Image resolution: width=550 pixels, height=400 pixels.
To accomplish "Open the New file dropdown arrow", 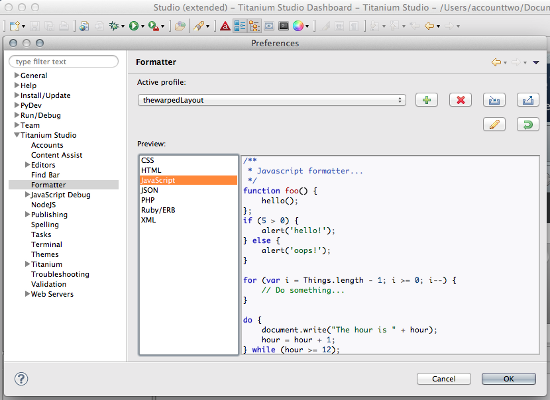I will pyautogui.click(x=24, y=26).
